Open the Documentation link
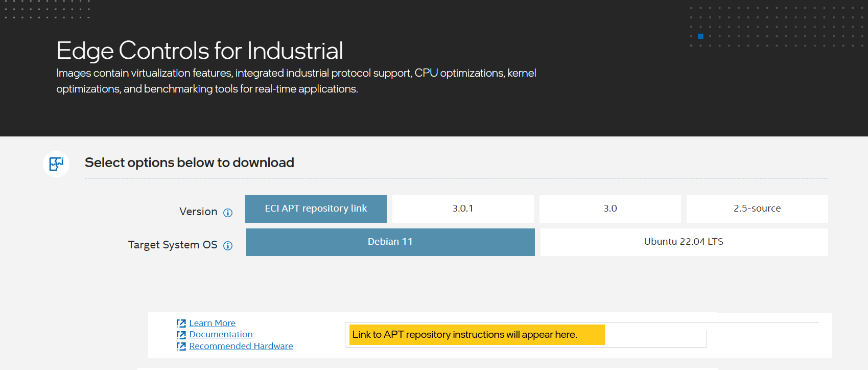Image resolution: width=868 pixels, height=370 pixels. click(x=221, y=334)
